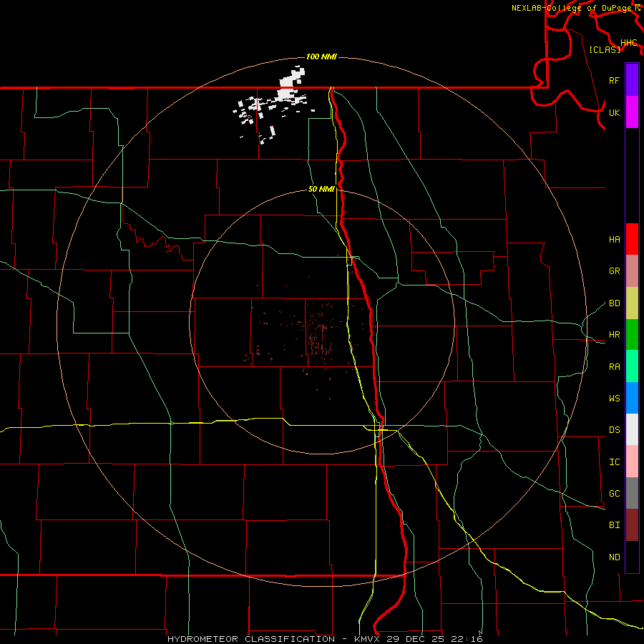Click the RA light green color swatch
The image size is (644, 644).
point(632,366)
